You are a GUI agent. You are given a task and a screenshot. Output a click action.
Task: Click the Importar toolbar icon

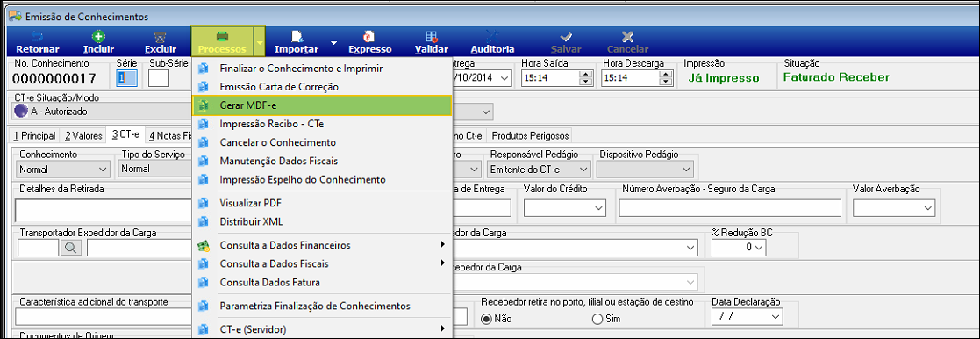coord(297,36)
